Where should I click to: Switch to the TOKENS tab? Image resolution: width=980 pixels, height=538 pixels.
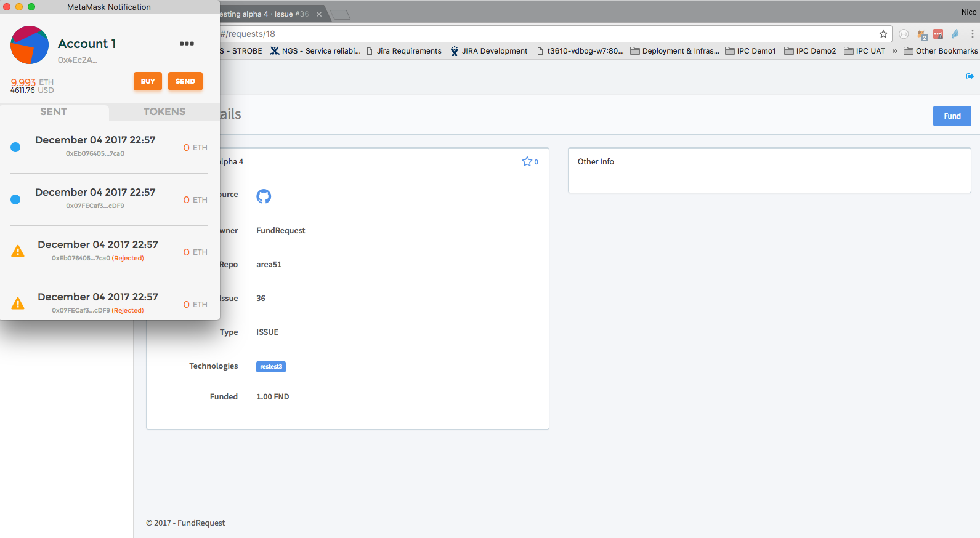click(164, 112)
